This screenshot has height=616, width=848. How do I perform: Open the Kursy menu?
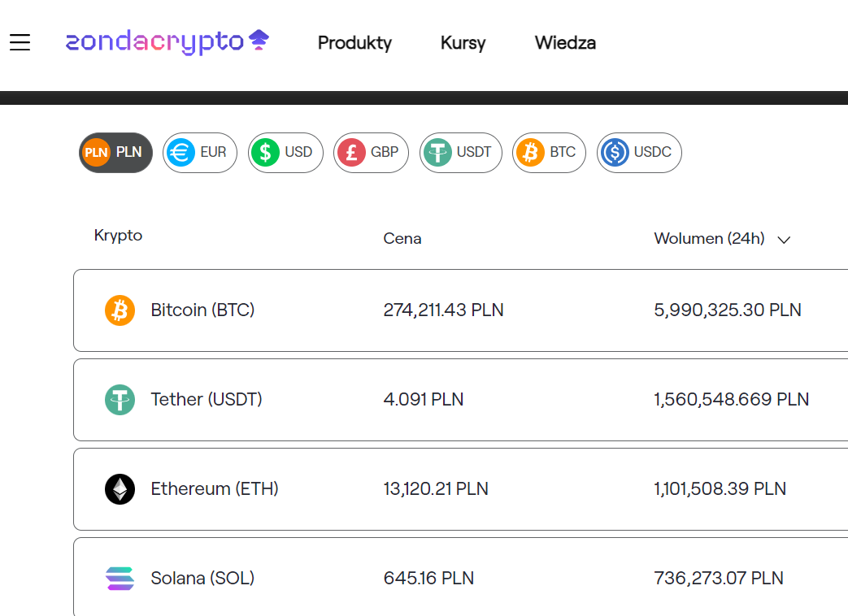(463, 43)
